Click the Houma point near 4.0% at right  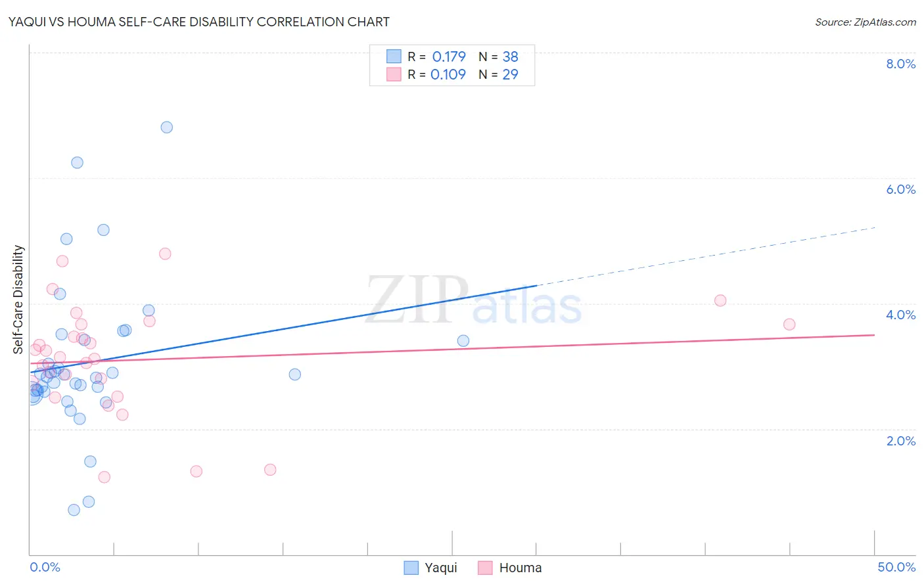click(720, 300)
